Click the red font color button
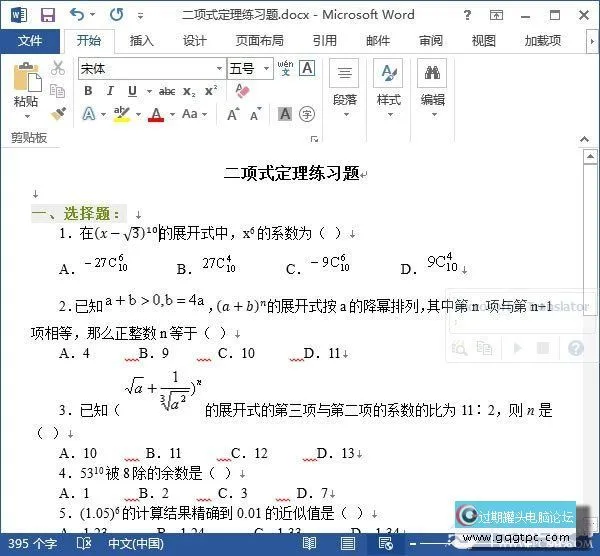The height and width of the screenshot is (556, 600). click(156, 114)
